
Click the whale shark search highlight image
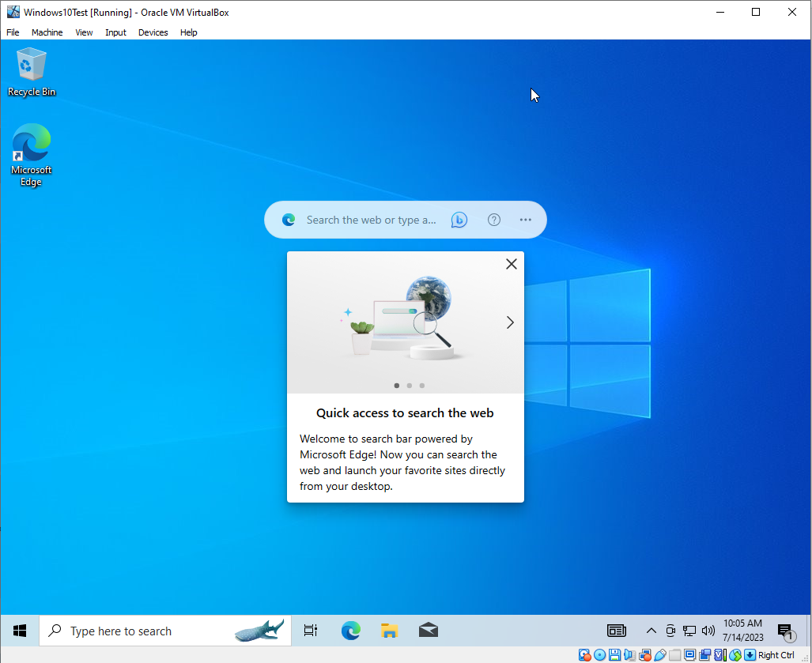[x=259, y=630]
